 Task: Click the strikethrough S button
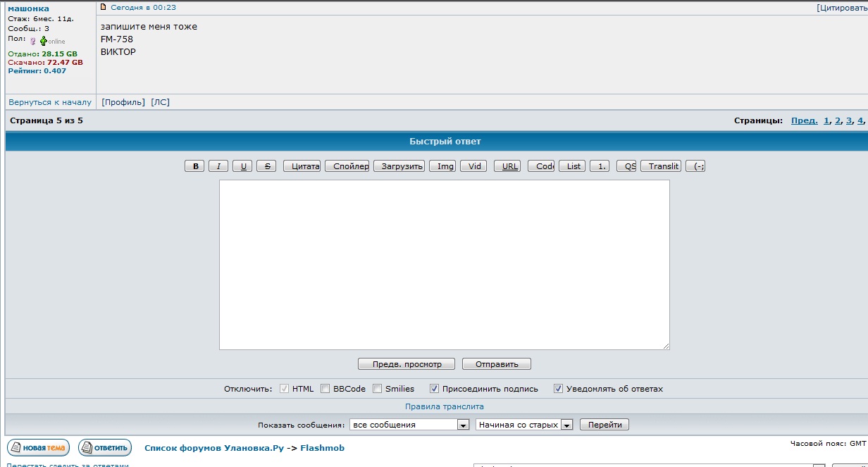click(266, 166)
